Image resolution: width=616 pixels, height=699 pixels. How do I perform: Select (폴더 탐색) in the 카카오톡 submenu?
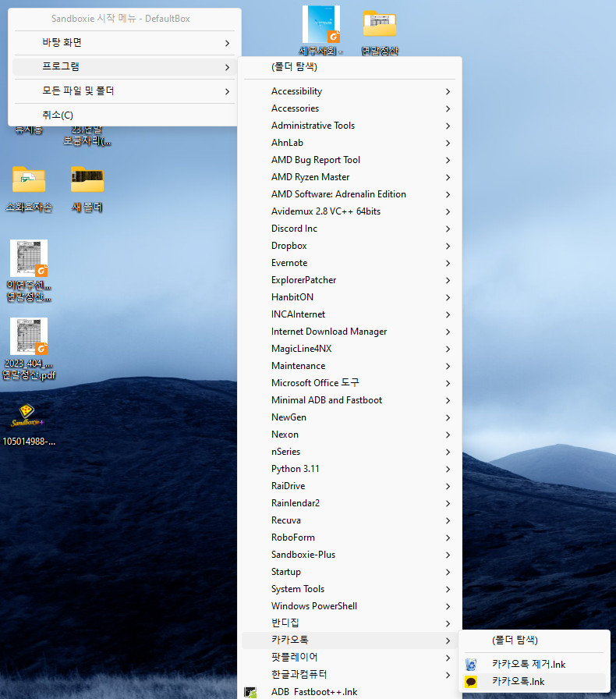pos(534,640)
